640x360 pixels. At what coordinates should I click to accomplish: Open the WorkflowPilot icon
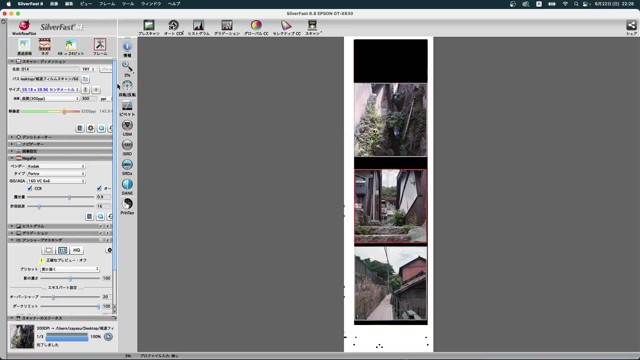(24, 26)
